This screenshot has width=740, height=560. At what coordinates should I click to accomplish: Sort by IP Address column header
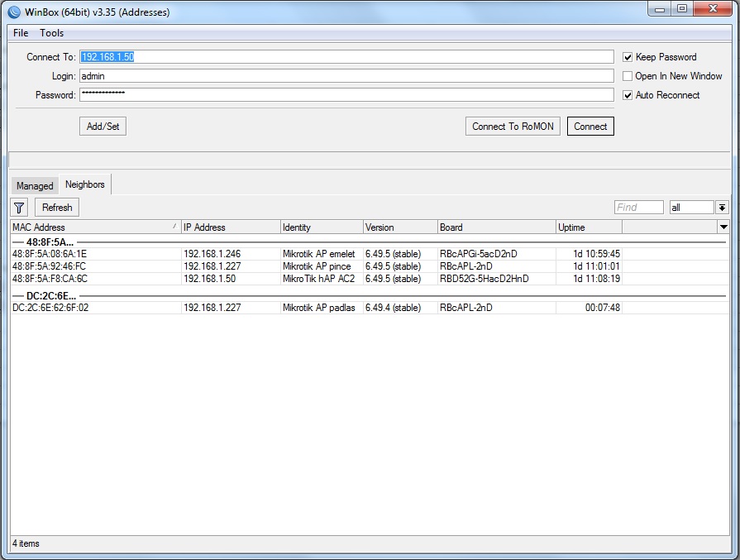[231, 227]
